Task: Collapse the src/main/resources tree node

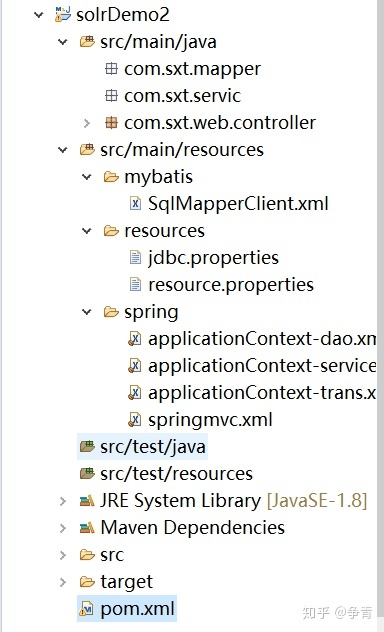Action: pyautogui.click(x=62, y=150)
